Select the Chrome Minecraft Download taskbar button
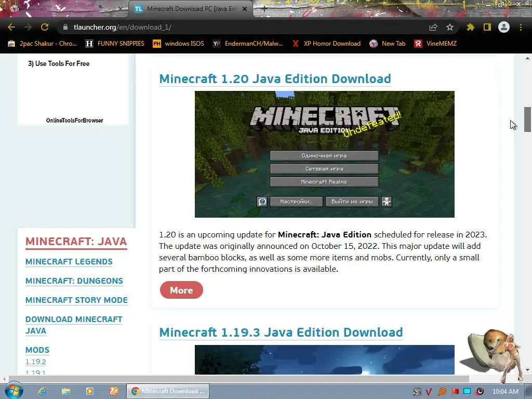 (168, 391)
